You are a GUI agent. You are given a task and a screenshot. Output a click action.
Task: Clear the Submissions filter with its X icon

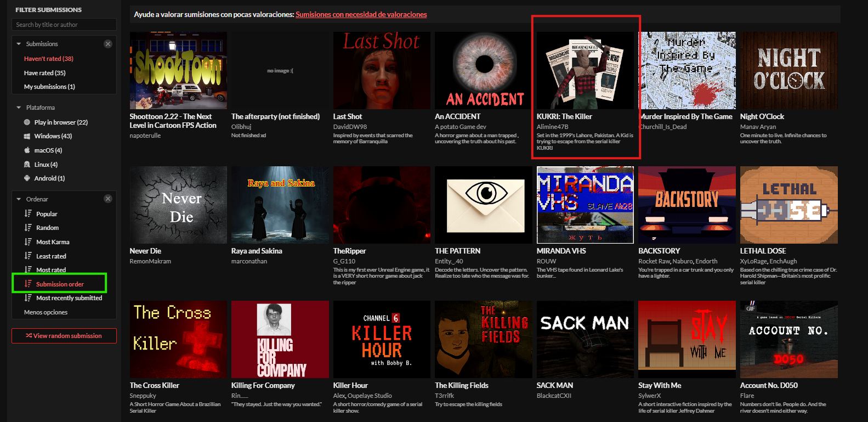tap(108, 44)
